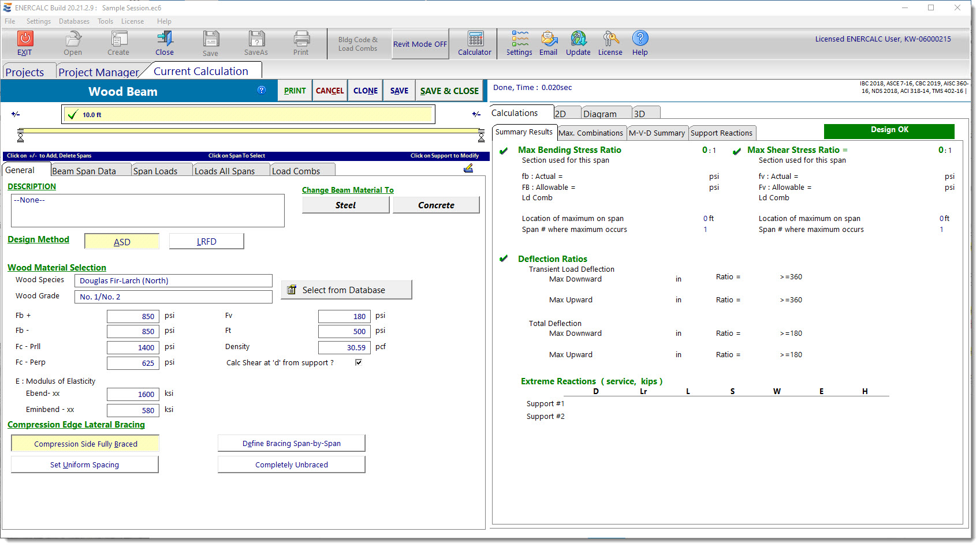Click the Fb + value input field
980x547 pixels.
coord(132,316)
